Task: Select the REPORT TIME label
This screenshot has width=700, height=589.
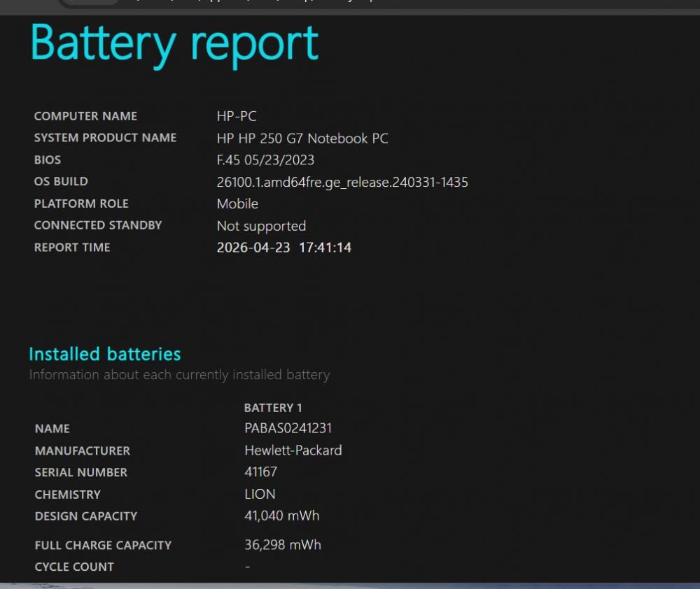Action: pyautogui.click(x=72, y=247)
